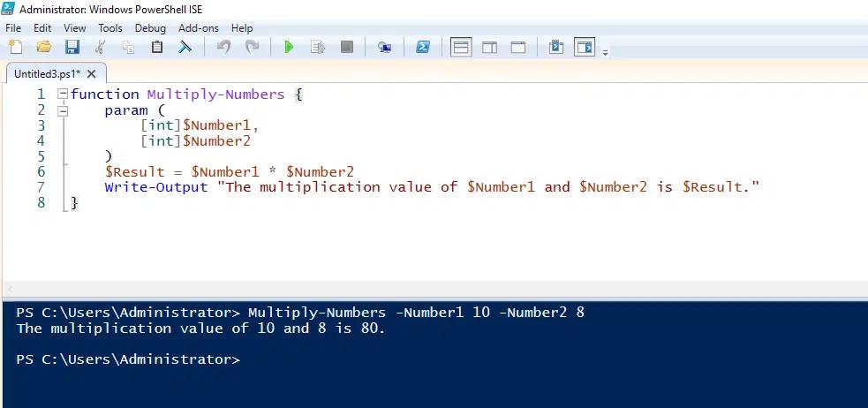
Task: Open the Debug menu
Action: click(150, 27)
